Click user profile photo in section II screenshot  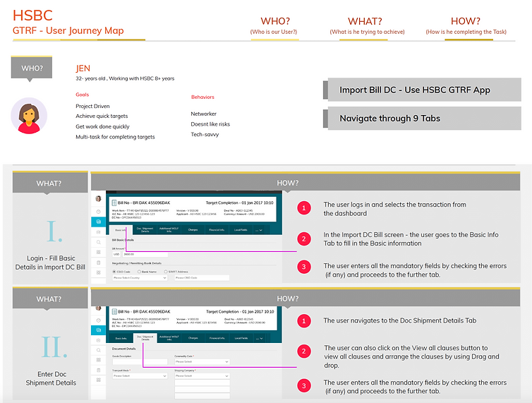coord(98,308)
